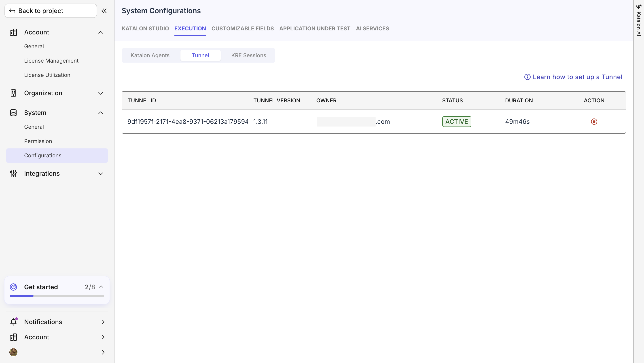This screenshot has height=363, width=644.
Task: Switch to the KATALON STUDIO tab
Action: pos(145,28)
